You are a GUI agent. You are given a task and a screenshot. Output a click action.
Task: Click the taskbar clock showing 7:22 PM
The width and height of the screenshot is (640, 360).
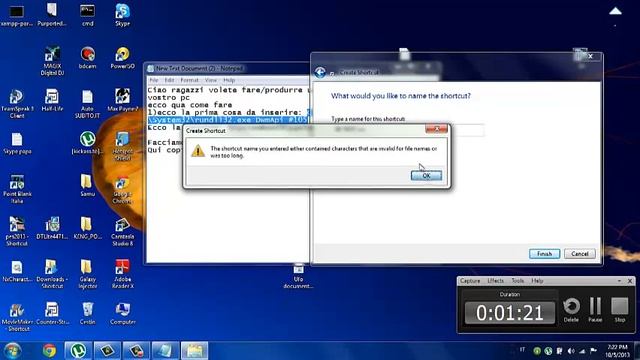pos(617,351)
